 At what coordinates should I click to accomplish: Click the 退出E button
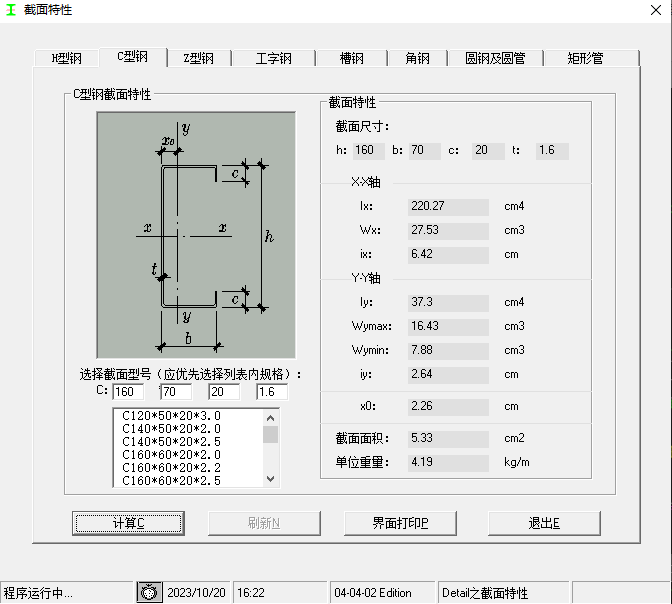pyautogui.click(x=544, y=523)
